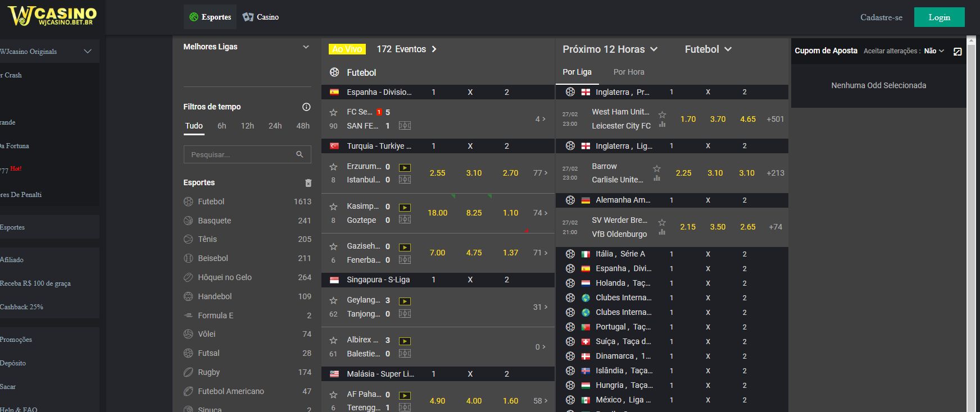
Task: Click the Pesquisar search field
Action: pyautogui.click(x=247, y=154)
